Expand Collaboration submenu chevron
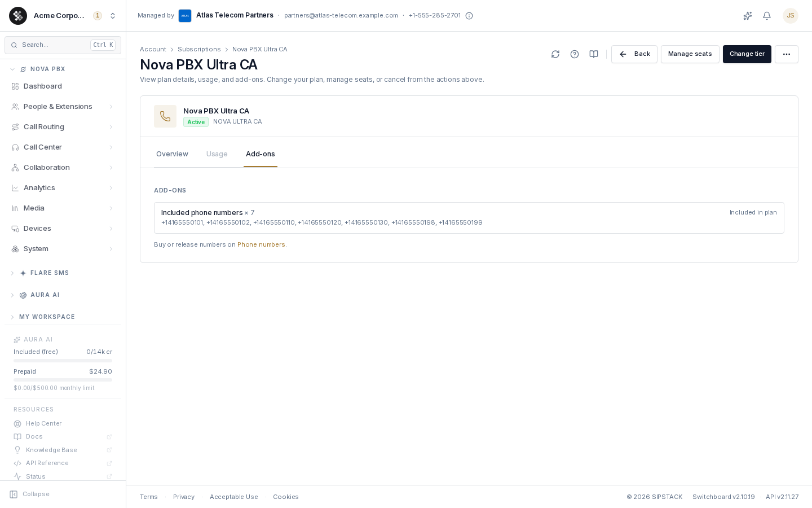 (111, 168)
